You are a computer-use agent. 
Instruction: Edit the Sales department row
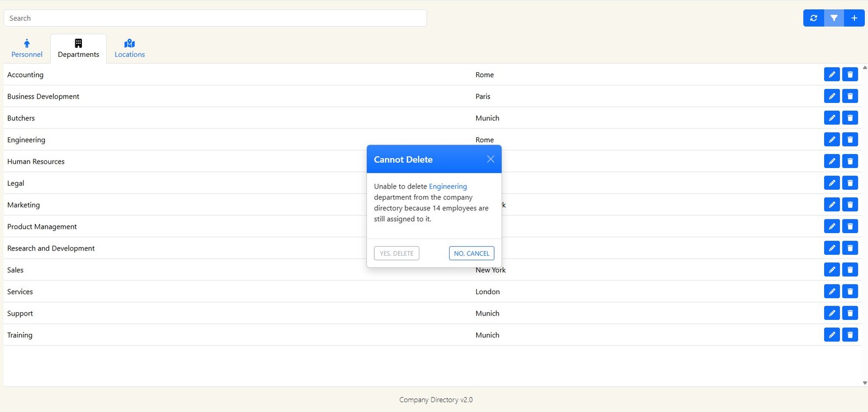(x=832, y=269)
